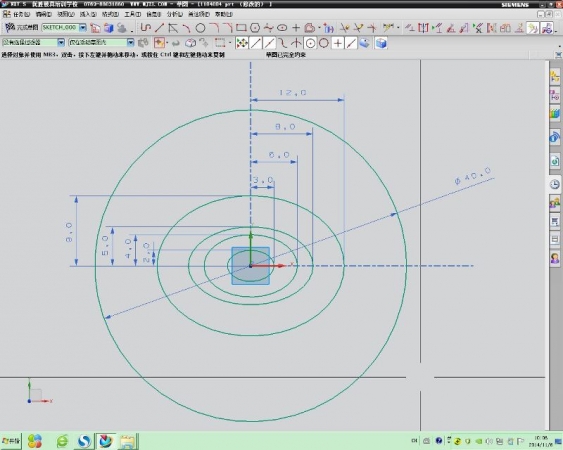Select the Chamfer sketch tool
The image size is (563, 450).
pyautogui.click(x=228, y=28)
